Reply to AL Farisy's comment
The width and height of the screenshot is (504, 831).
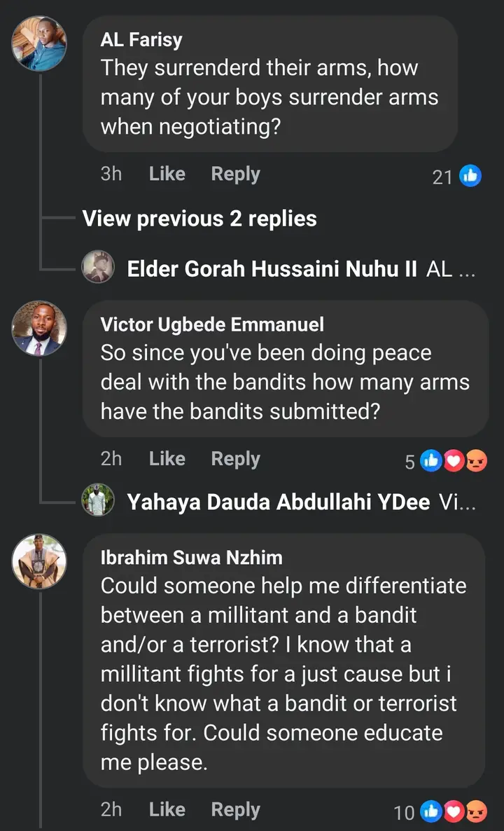235,174
